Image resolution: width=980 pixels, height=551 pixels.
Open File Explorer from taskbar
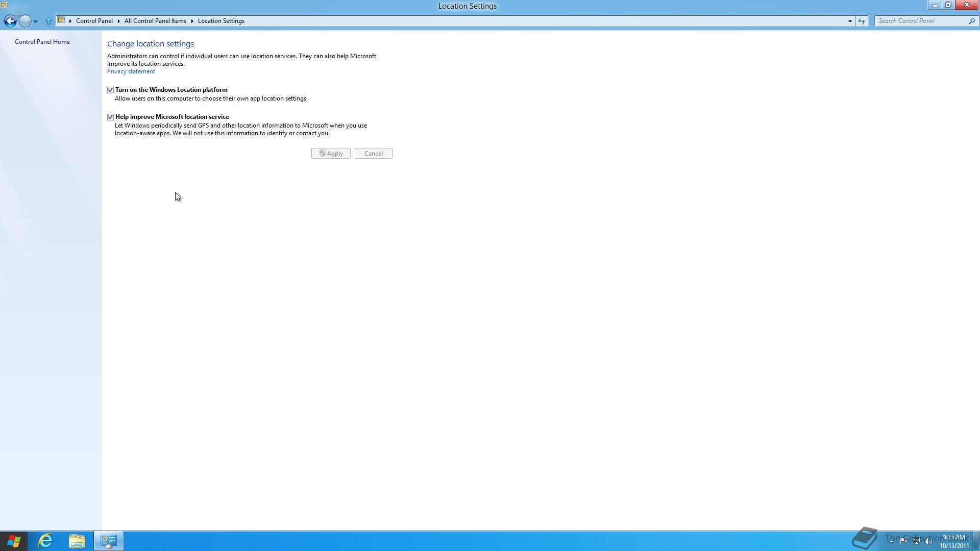(x=77, y=541)
